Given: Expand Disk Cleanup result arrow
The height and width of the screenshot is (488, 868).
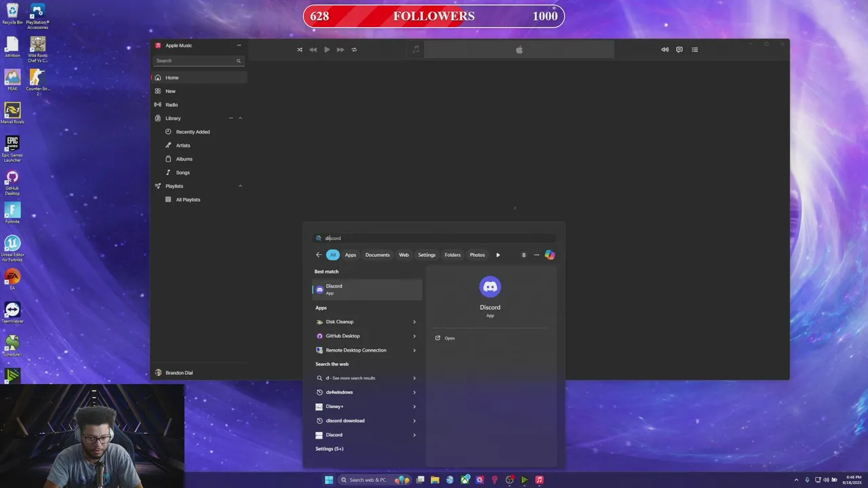Looking at the screenshot, I should coord(414,322).
